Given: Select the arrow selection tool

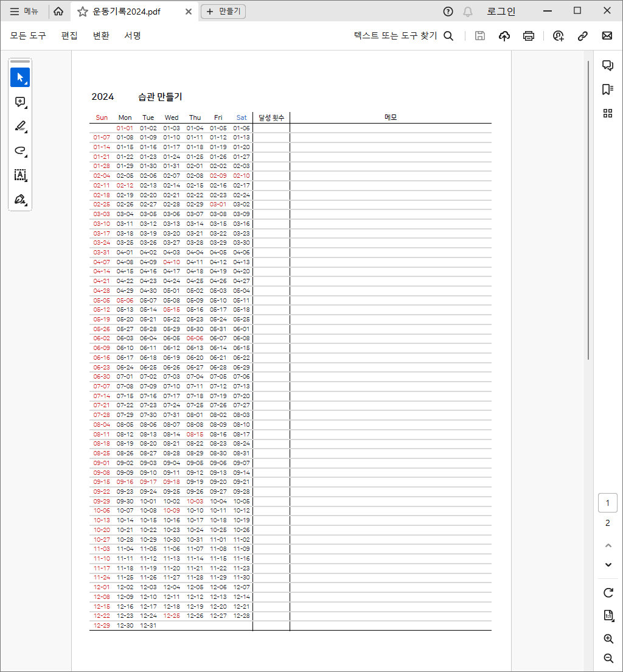Looking at the screenshot, I should [20, 77].
